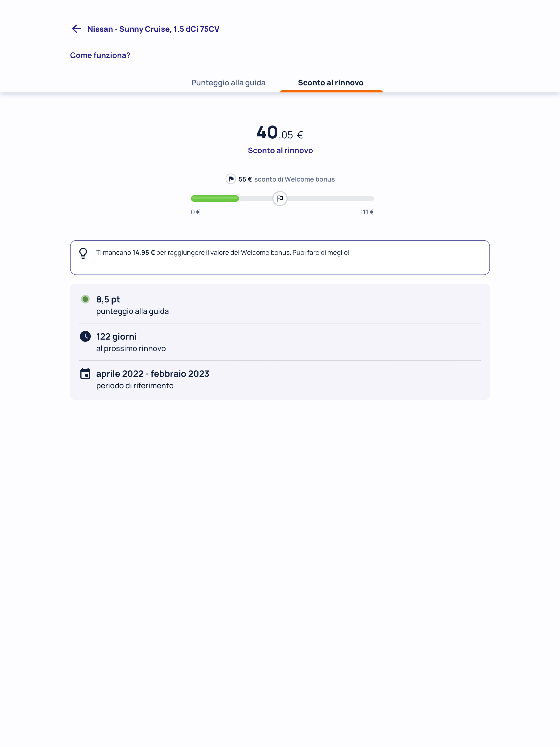Open the Punteggio alla guida tab
Image resolution: width=560 pixels, height=747 pixels.
(228, 83)
